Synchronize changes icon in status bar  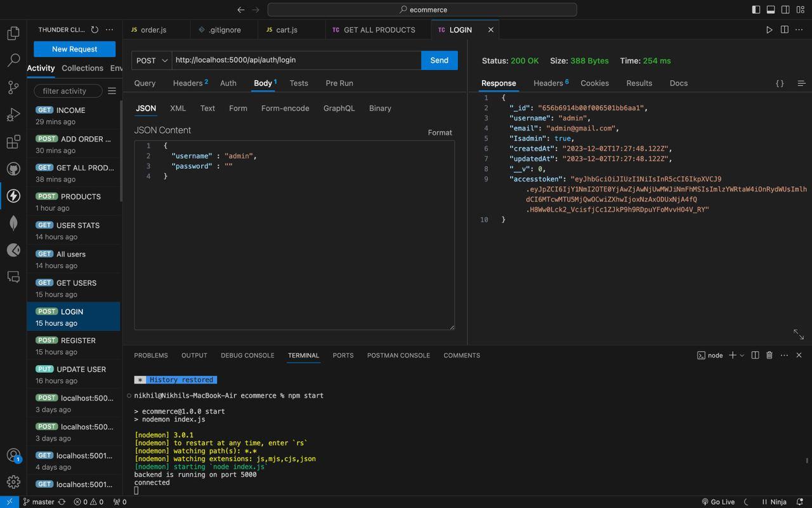pos(62,502)
